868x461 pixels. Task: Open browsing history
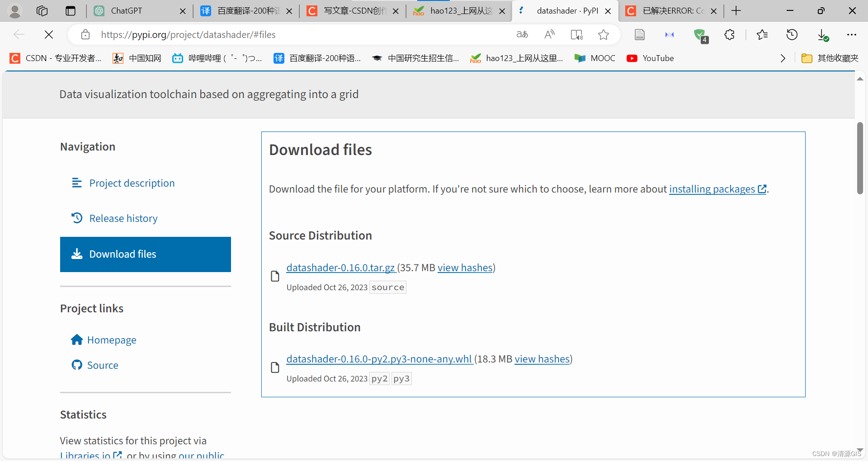click(793, 34)
